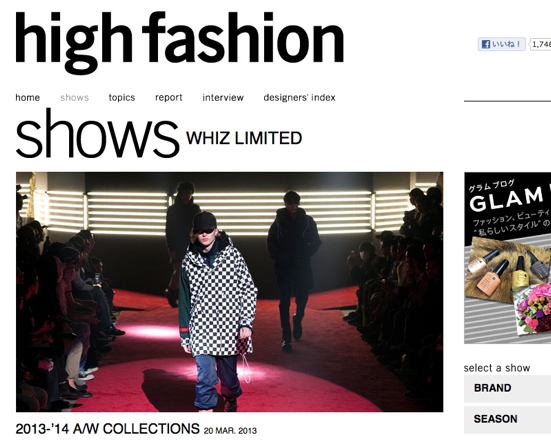Navigate to the interview page
The height and width of the screenshot is (440, 551).
[223, 98]
